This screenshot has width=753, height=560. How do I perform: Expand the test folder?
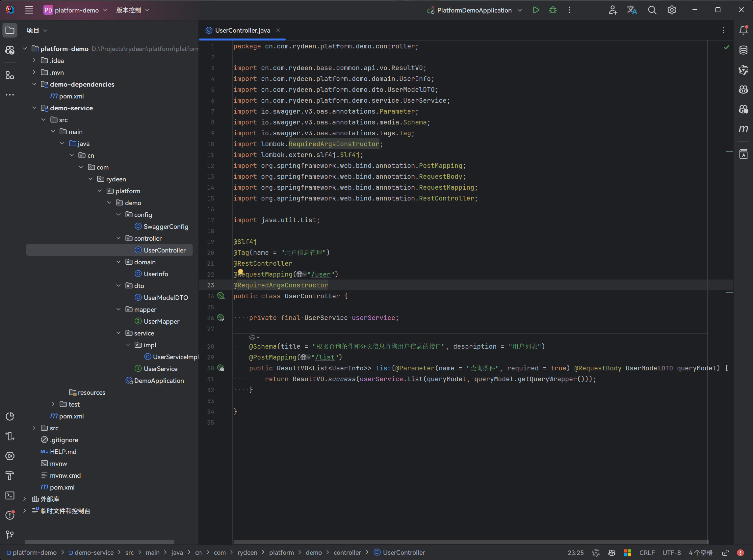[x=53, y=404]
